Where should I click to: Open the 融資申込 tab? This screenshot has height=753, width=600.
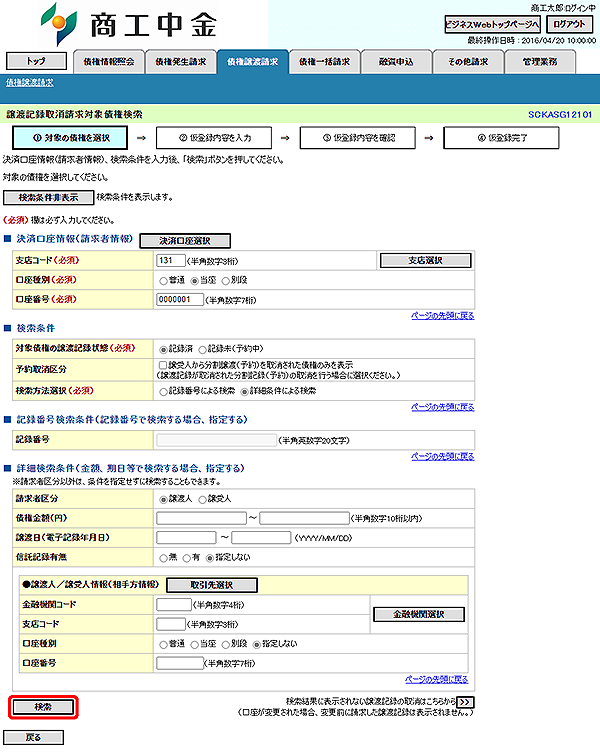tap(396, 62)
